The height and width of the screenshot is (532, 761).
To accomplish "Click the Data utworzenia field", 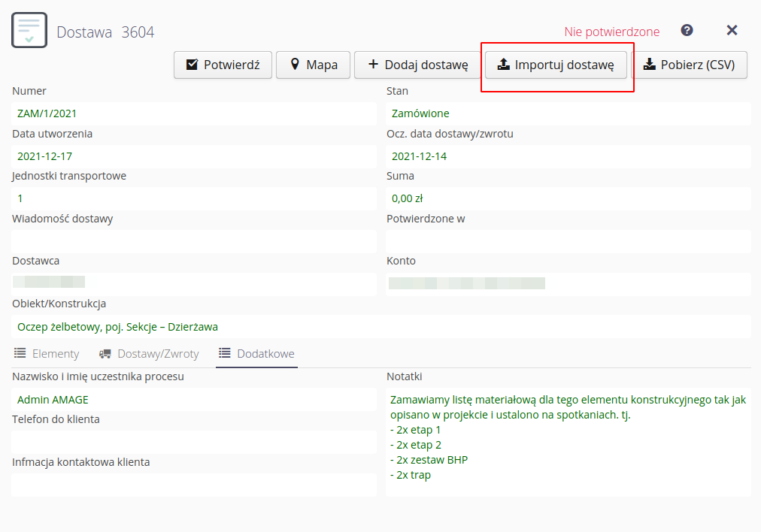I will point(193,156).
